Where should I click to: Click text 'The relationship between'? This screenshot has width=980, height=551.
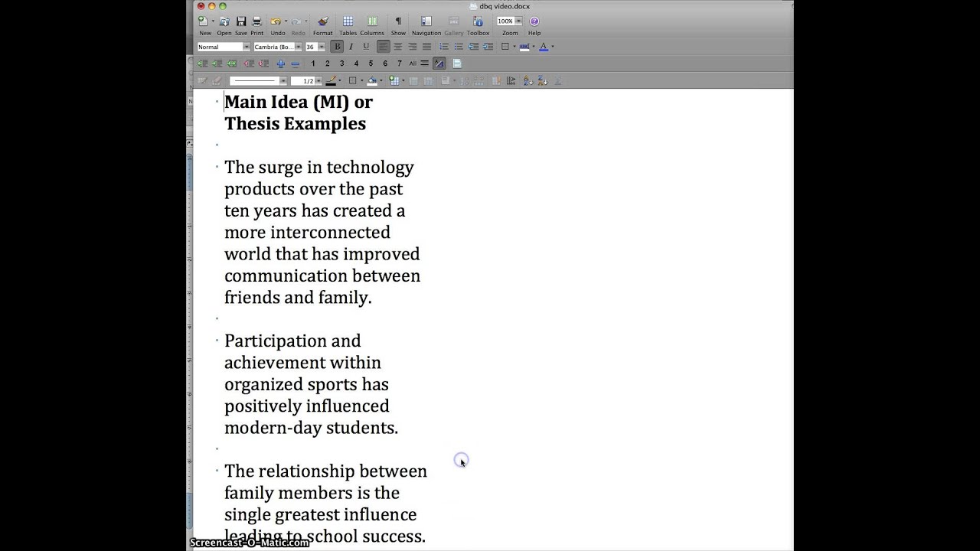(325, 471)
